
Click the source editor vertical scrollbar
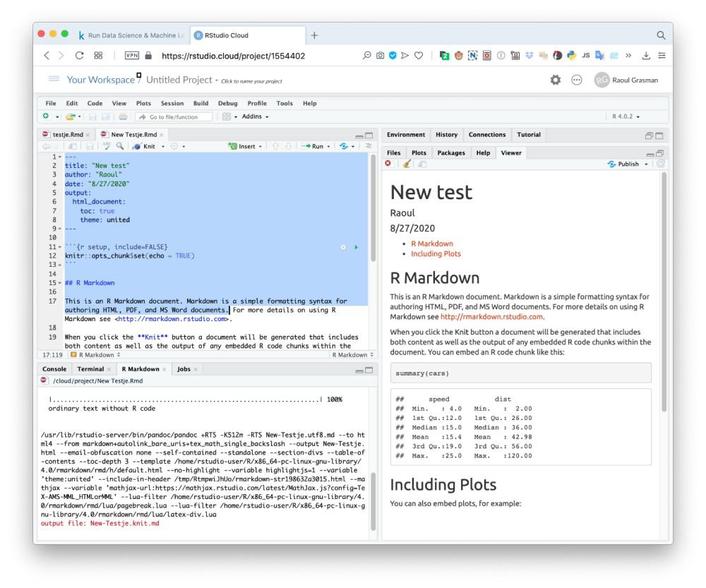373,208
